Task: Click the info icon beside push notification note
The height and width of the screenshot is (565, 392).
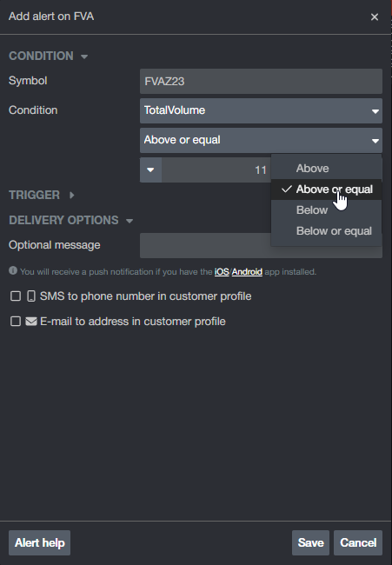Action: coord(13,270)
